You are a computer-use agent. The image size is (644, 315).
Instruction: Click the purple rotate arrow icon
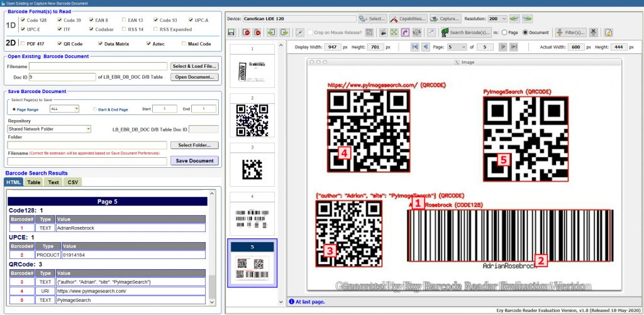click(405, 33)
